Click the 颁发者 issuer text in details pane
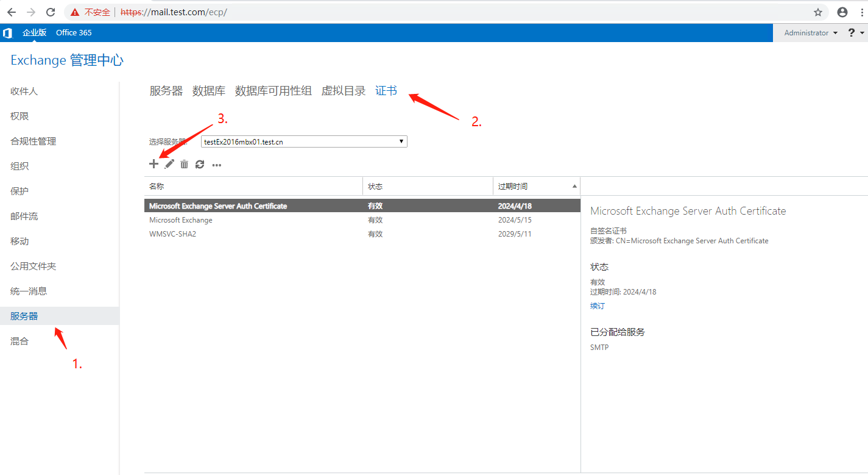Screen dimensions: 868x475 [679, 241]
